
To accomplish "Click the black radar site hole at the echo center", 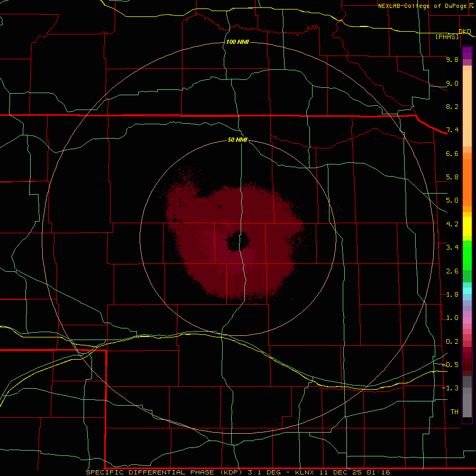I will click(237, 241).
